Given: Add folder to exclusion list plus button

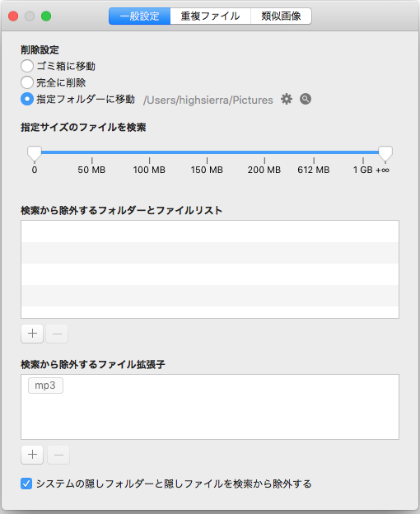Looking at the screenshot, I should point(32,334).
